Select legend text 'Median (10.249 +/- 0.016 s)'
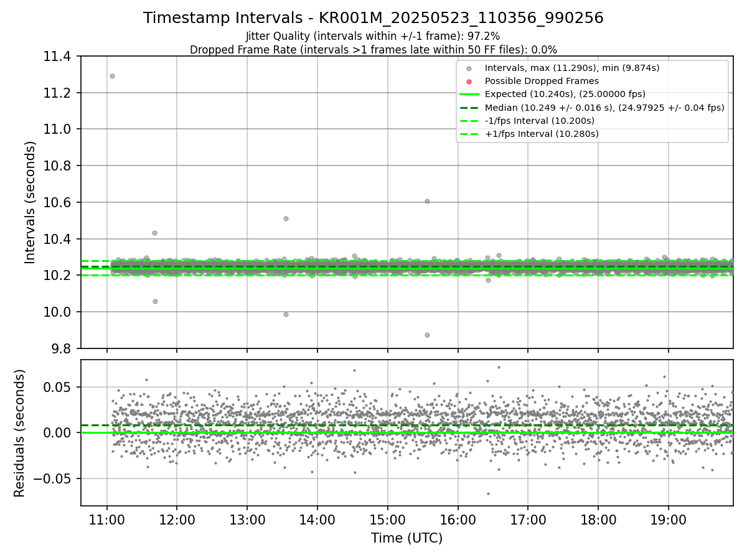This screenshot has width=747, height=560. pos(550,108)
